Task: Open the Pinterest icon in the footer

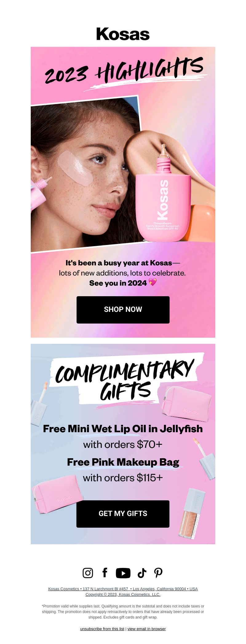Action: tap(158, 573)
